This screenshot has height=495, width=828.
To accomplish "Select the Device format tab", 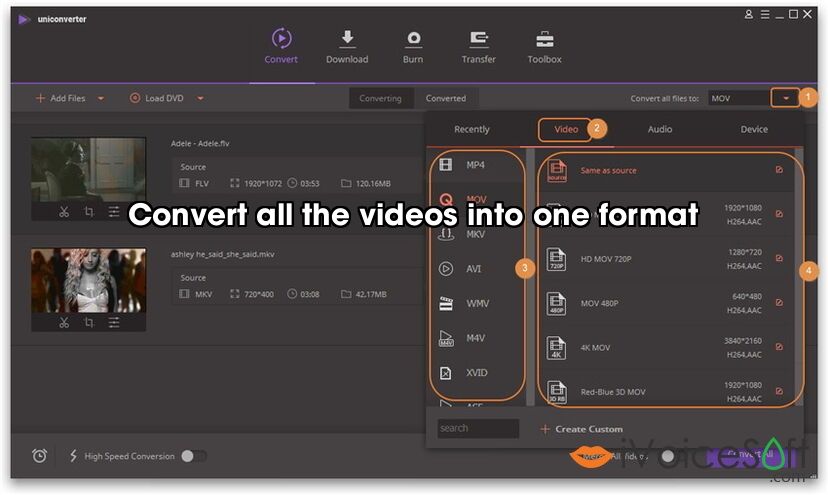I will [x=754, y=129].
